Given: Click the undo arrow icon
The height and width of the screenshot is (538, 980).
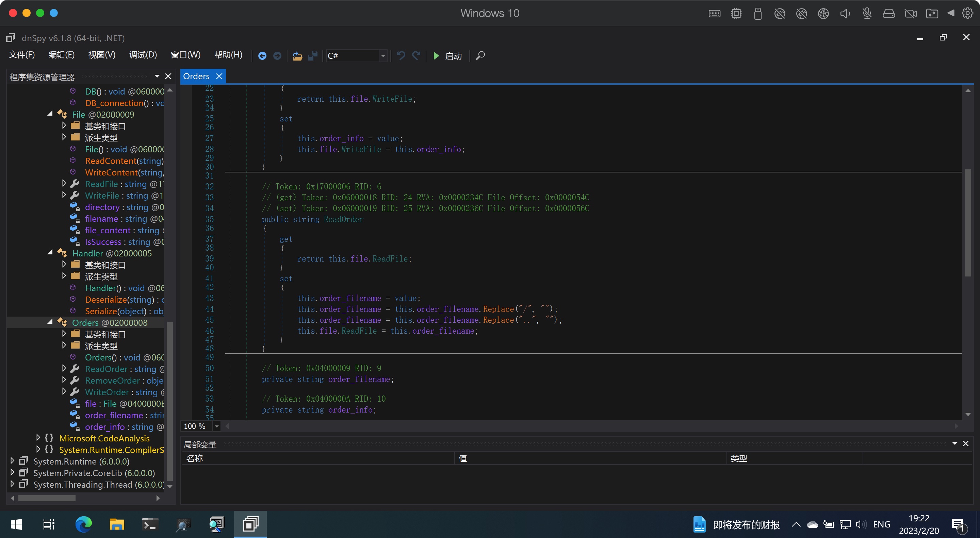Looking at the screenshot, I should 401,56.
